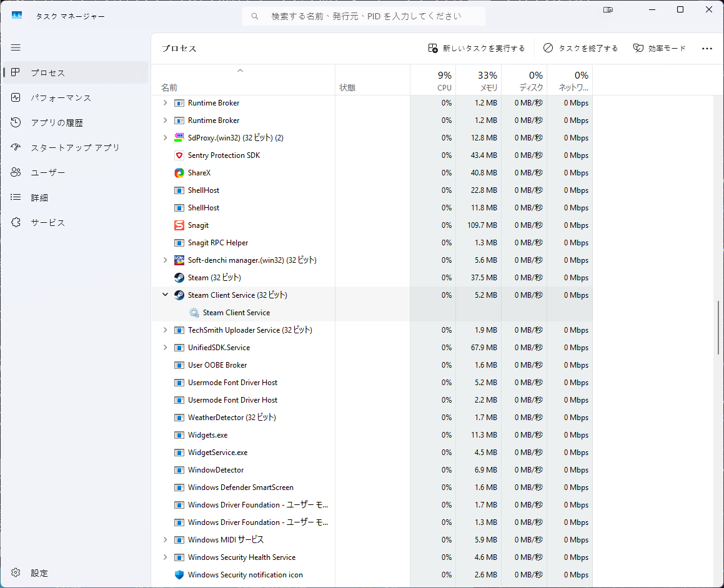This screenshot has width=724, height=588.
Task: Click the WeatherDetector process icon
Action: (x=179, y=418)
